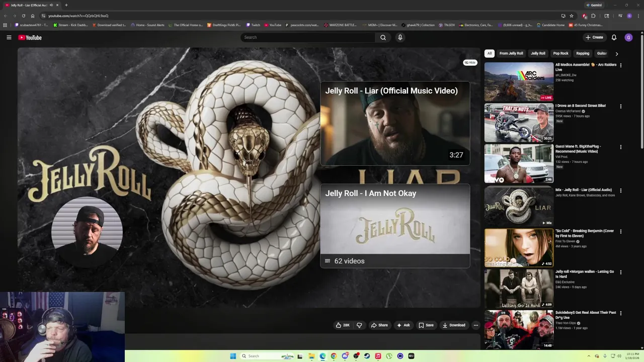
Task: Show hidden system tray icons
Action: pos(589,356)
